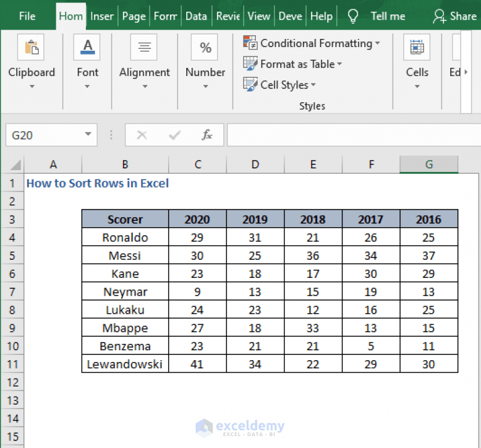Expand the Clipboard group dropdown
The height and width of the screenshot is (448, 481).
[32, 87]
